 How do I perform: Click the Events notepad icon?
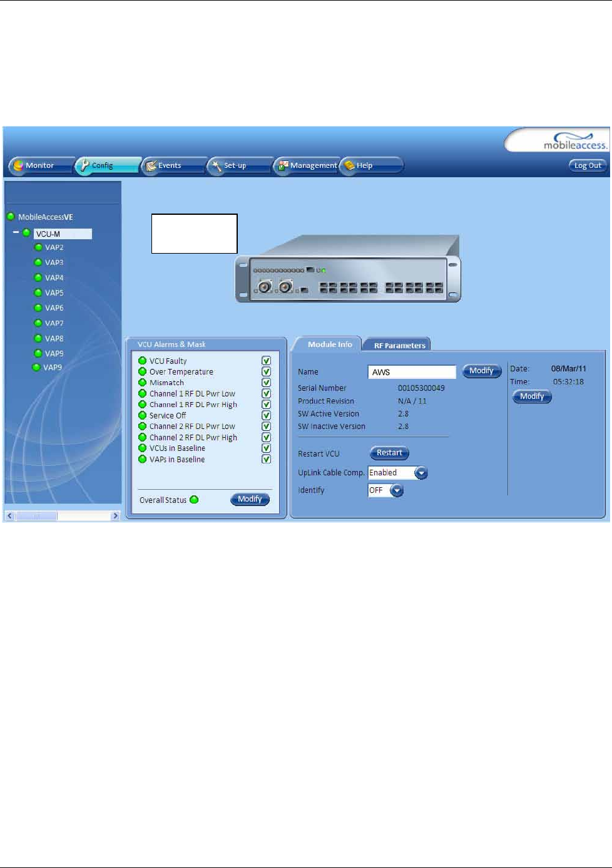tap(151, 165)
